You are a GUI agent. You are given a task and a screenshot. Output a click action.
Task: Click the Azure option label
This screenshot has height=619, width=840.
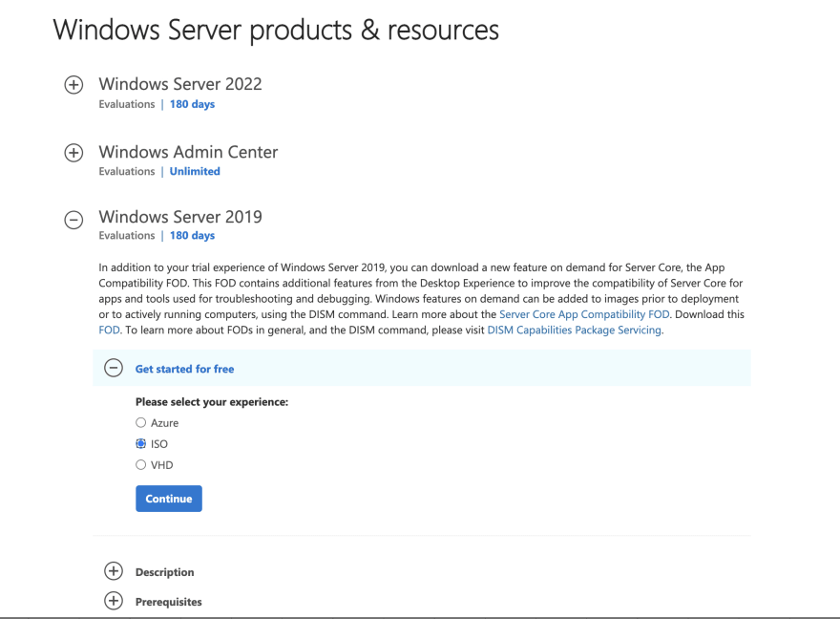164,423
